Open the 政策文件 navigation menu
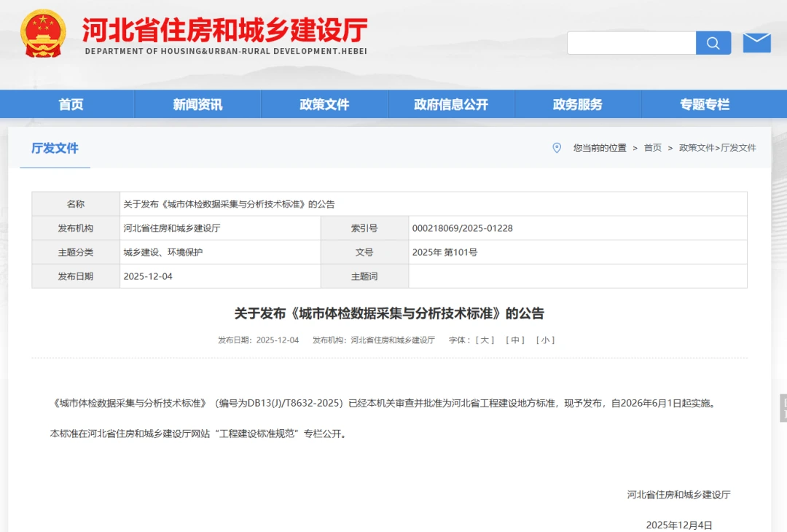The width and height of the screenshot is (787, 532). point(324,104)
